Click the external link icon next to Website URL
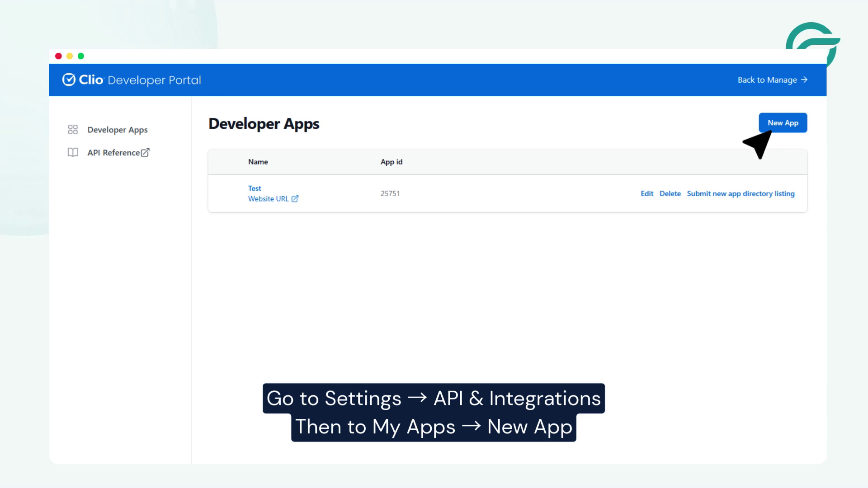 [295, 199]
